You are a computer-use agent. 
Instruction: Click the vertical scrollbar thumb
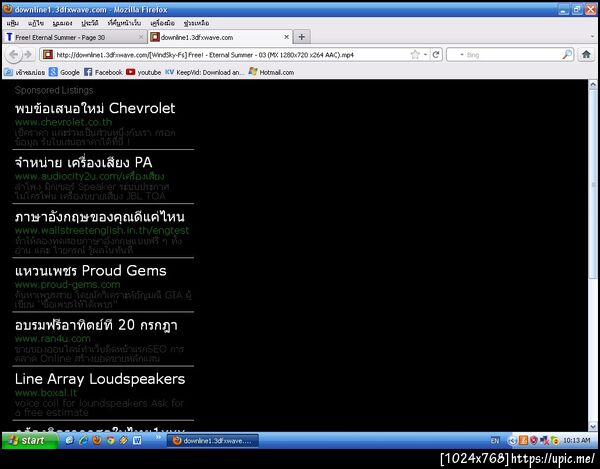coord(593,184)
